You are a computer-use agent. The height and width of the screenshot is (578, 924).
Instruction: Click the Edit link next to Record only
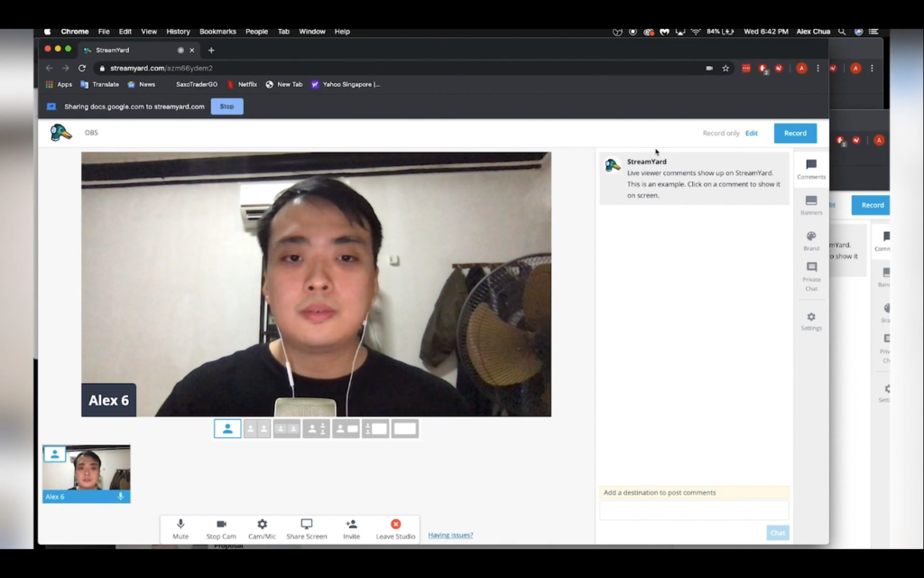pyautogui.click(x=752, y=134)
